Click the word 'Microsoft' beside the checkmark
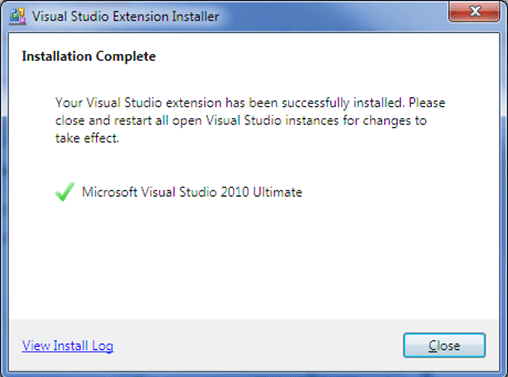Image resolution: width=508 pixels, height=377 pixels. click(110, 192)
